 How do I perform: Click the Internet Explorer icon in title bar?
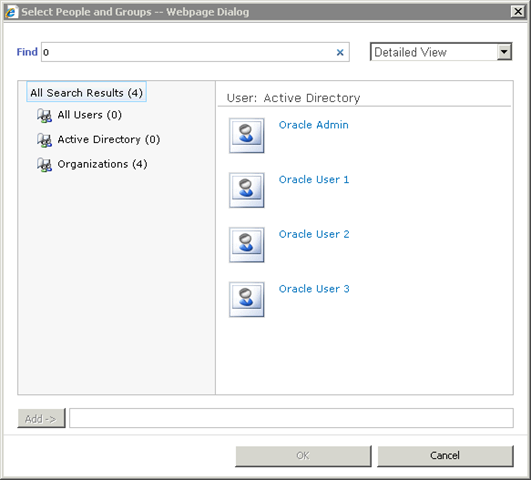pyautogui.click(x=11, y=12)
